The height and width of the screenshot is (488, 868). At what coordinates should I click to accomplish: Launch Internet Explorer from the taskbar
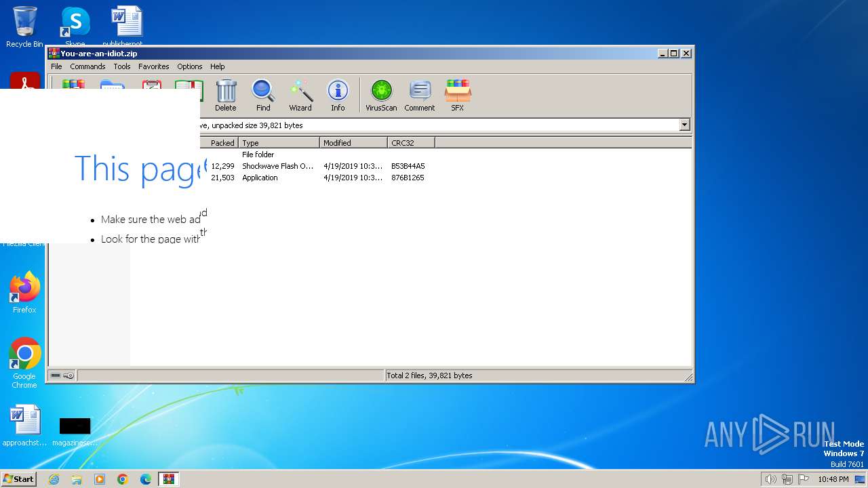[54, 479]
